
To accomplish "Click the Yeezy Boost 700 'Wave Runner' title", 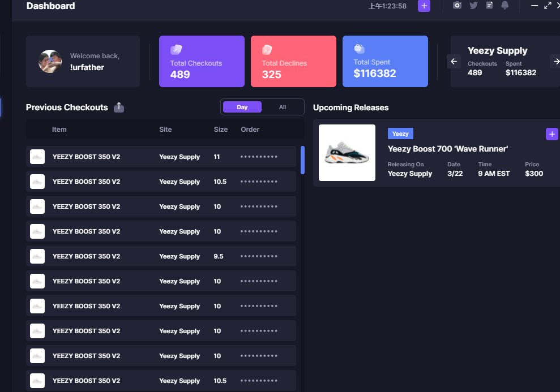I will (x=448, y=149).
